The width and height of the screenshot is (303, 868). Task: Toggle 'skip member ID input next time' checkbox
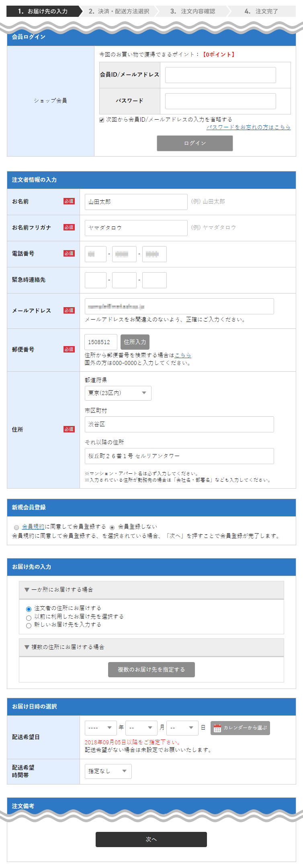(102, 120)
